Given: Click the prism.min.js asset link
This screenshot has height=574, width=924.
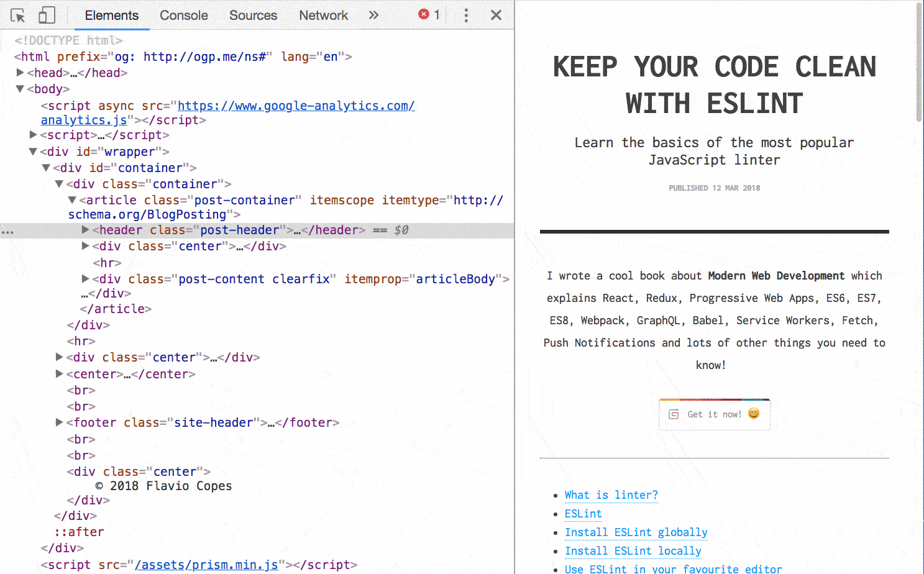Looking at the screenshot, I should click(206, 565).
